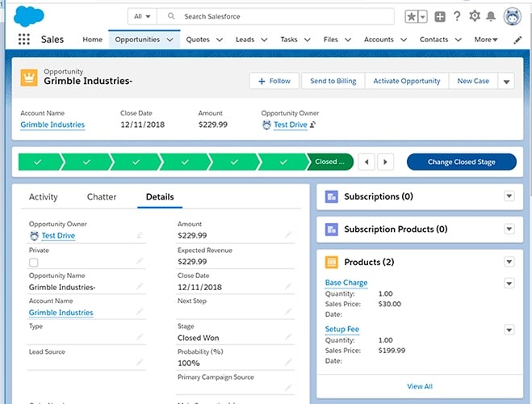
Task: Open the Subscription Products panel dropdown arrow
Action: click(x=509, y=229)
